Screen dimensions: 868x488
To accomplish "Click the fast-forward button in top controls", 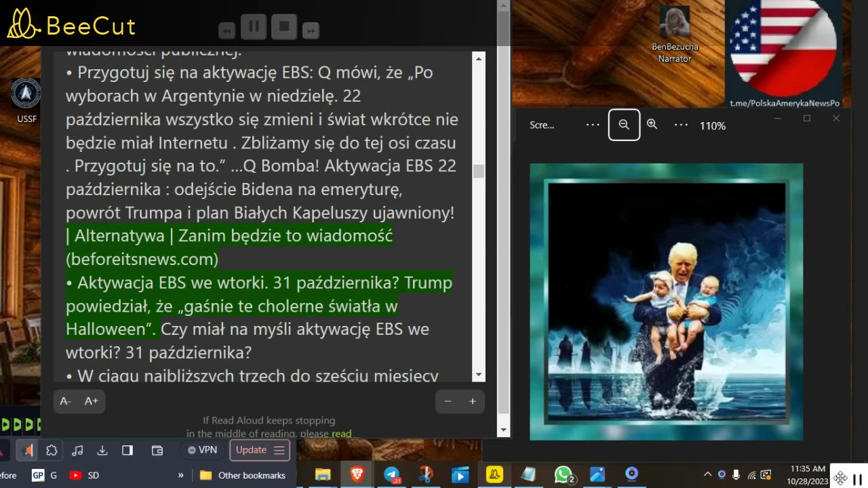I will pyautogui.click(x=311, y=30).
